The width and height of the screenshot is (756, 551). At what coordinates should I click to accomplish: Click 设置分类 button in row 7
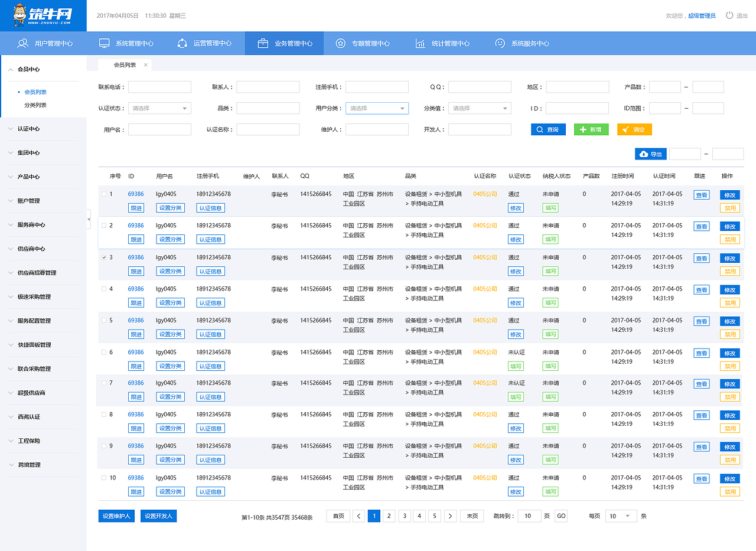[170, 397]
